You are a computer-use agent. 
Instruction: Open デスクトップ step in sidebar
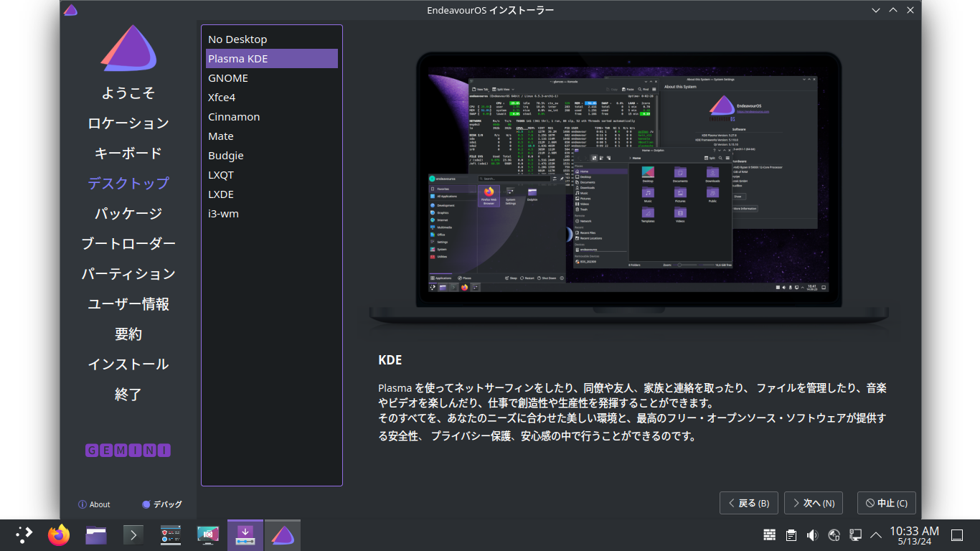pyautogui.click(x=128, y=184)
